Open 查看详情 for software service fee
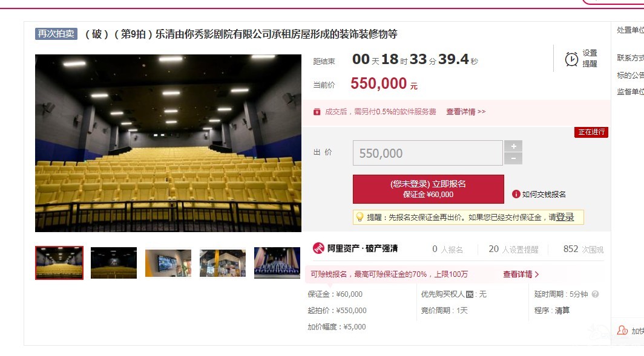Viewport: 644px width, 356px height. 466,112
